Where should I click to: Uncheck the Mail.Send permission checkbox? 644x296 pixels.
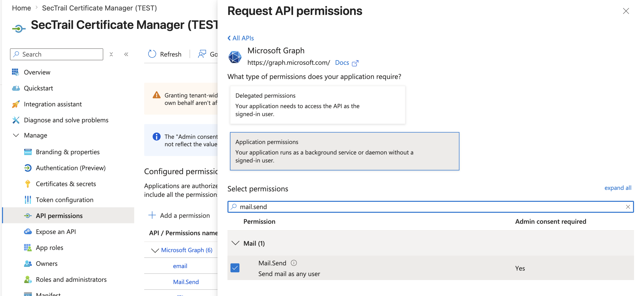click(235, 268)
